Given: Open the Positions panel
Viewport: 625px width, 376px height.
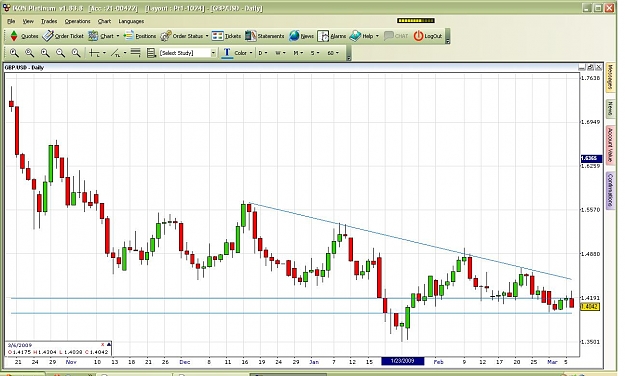Looking at the screenshot, I should (x=140, y=36).
